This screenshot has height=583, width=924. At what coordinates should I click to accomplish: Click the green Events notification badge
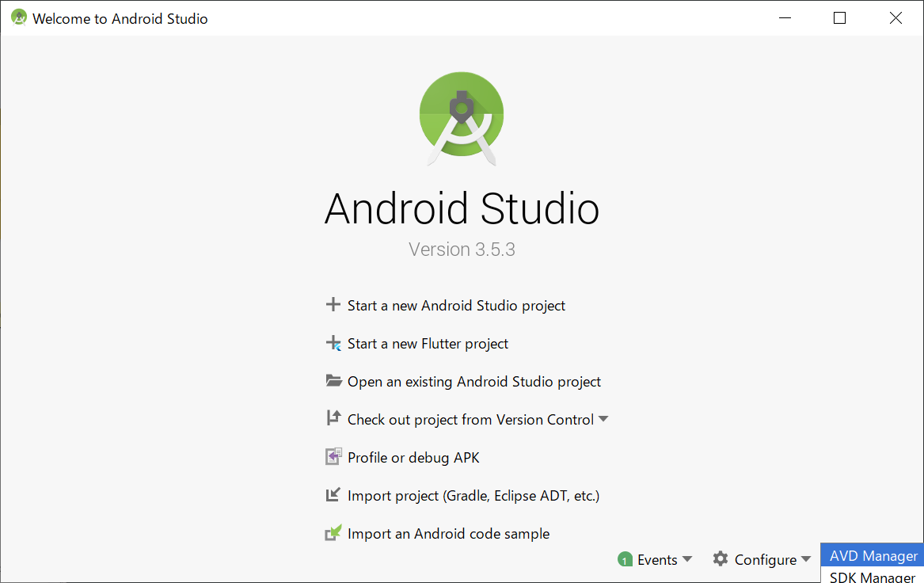pos(626,559)
